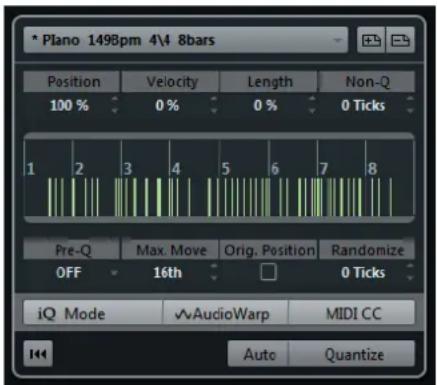Viewport: 437px width, 385px height.
Task: Click the Randomize 0 Ticks value
Action: coord(363,273)
